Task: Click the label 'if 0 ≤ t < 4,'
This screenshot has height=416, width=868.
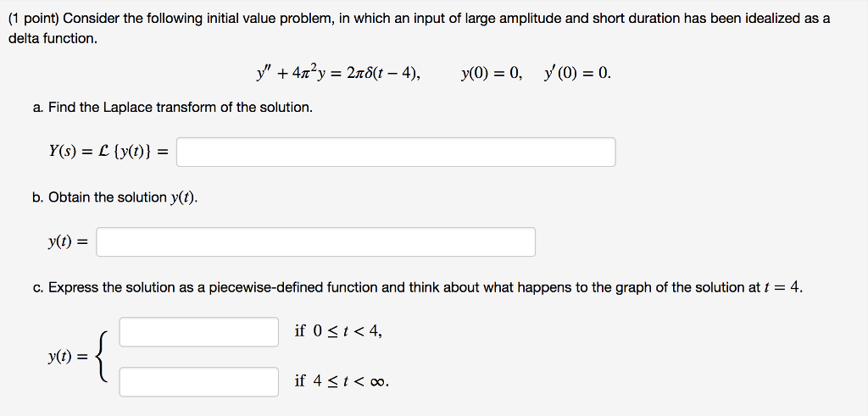Action: [x=338, y=331]
